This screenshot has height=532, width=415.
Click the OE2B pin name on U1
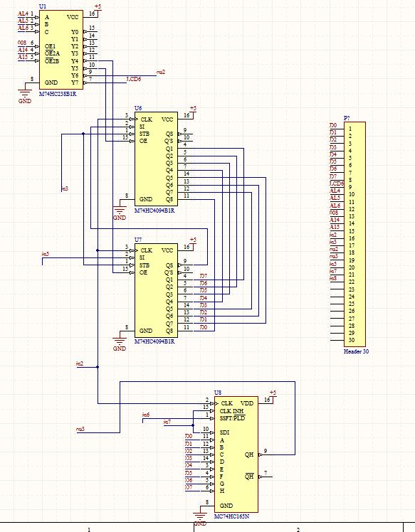pyautogui.click(x=52, y=61)
